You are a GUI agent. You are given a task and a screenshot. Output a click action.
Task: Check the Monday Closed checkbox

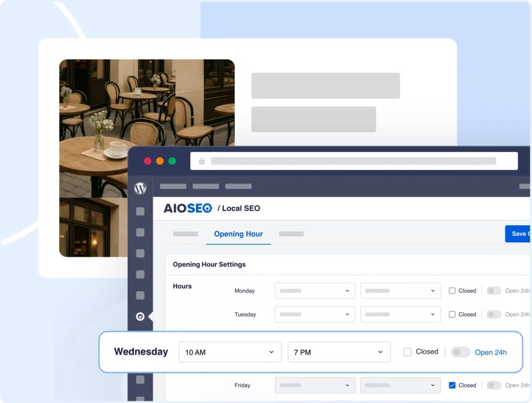[452, 291]
